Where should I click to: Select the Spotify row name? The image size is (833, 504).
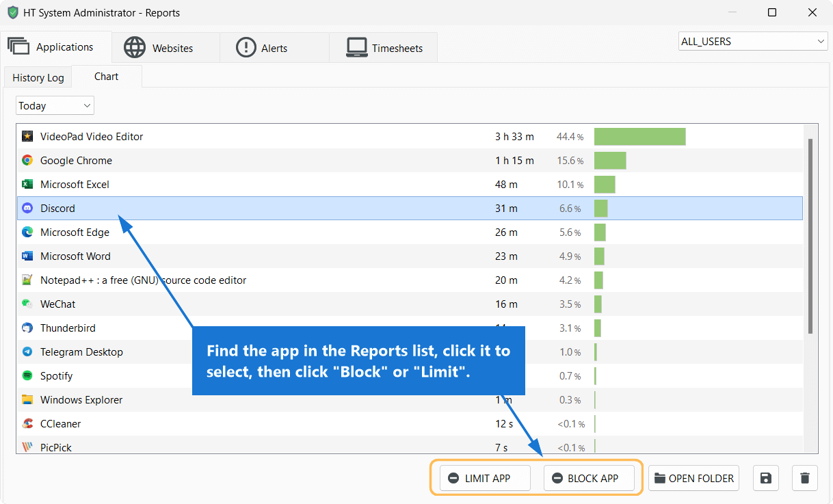56,376
